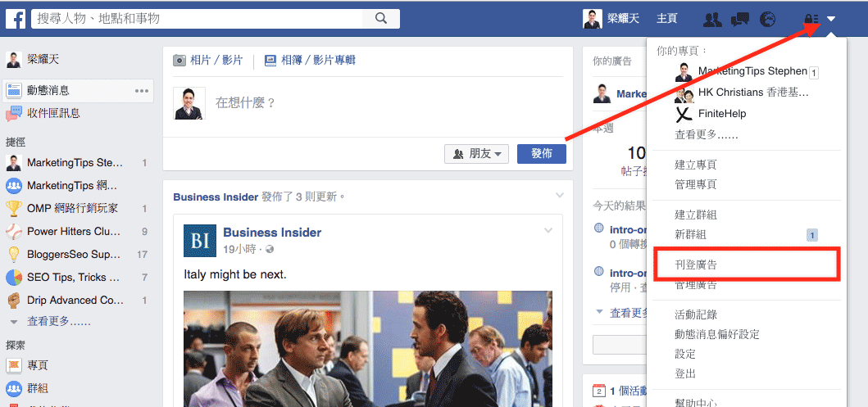The height and width of the screenshot is (407, 868).
Task: Choose 相簿 / 影片專輯 in composer
Action: (310, 61)
